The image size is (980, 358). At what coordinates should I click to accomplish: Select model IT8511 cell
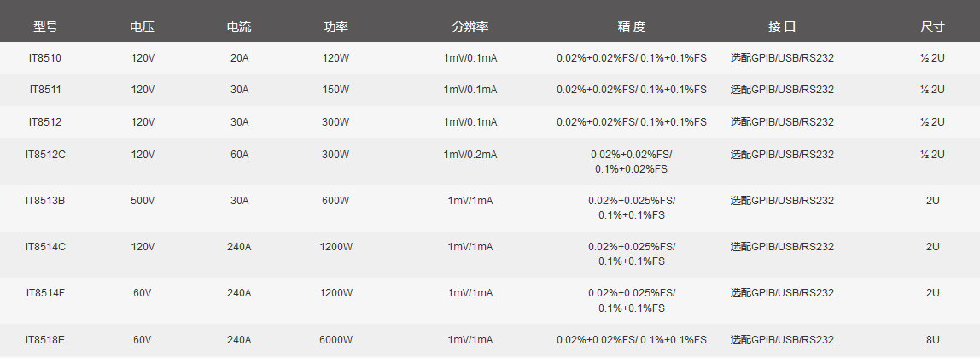coord(45,90)
